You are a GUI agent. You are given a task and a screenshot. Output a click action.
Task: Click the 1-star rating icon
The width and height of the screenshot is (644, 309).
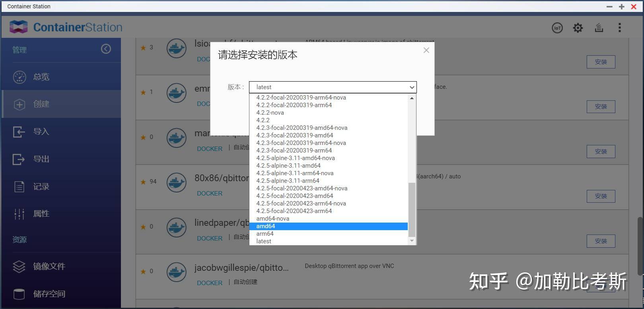coord(143,92)
